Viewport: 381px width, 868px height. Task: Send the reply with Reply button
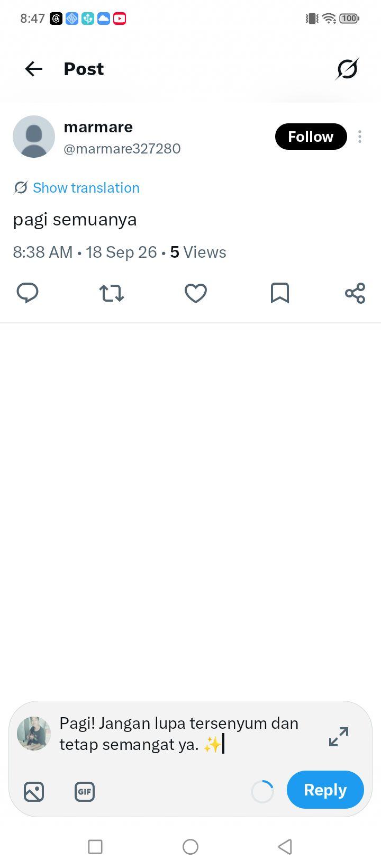pos(325,790)
